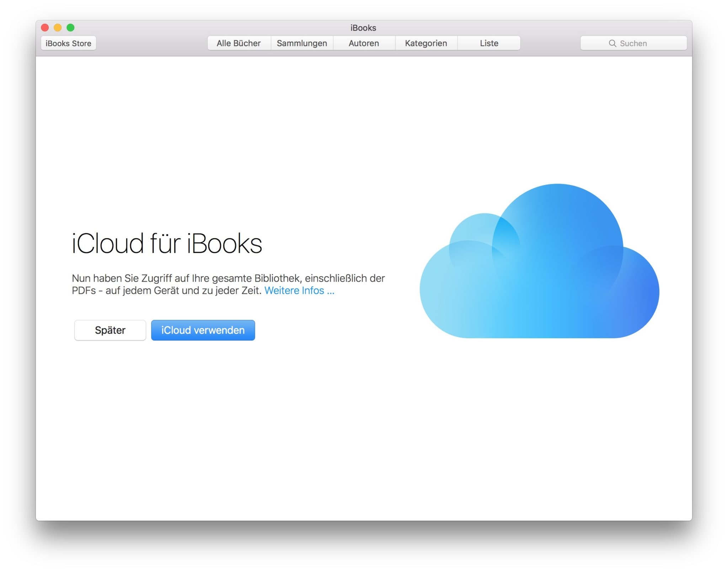The height and width of the screenshot is (572, 728).
Task: Click the 'iCloud für iBooks' heading
Action: pyautogui.click(x=167, y=244)
